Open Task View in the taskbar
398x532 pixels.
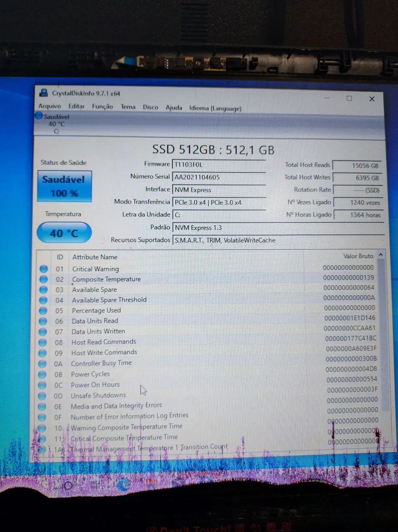tap(94, 485)
